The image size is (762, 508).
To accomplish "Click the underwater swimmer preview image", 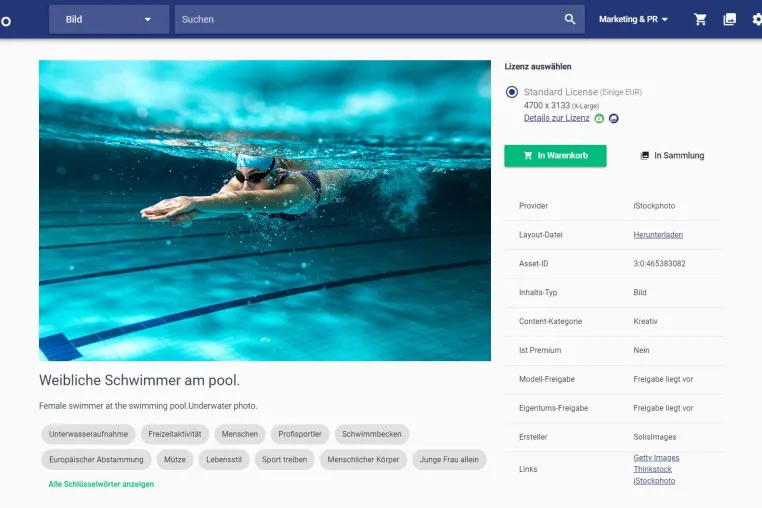I will [x=265, y=210].
